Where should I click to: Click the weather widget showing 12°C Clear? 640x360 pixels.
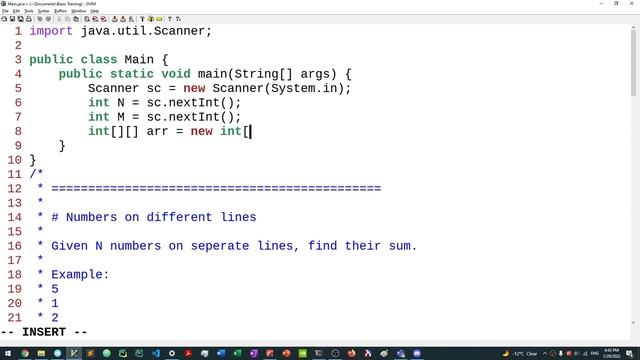click(519, 353)
